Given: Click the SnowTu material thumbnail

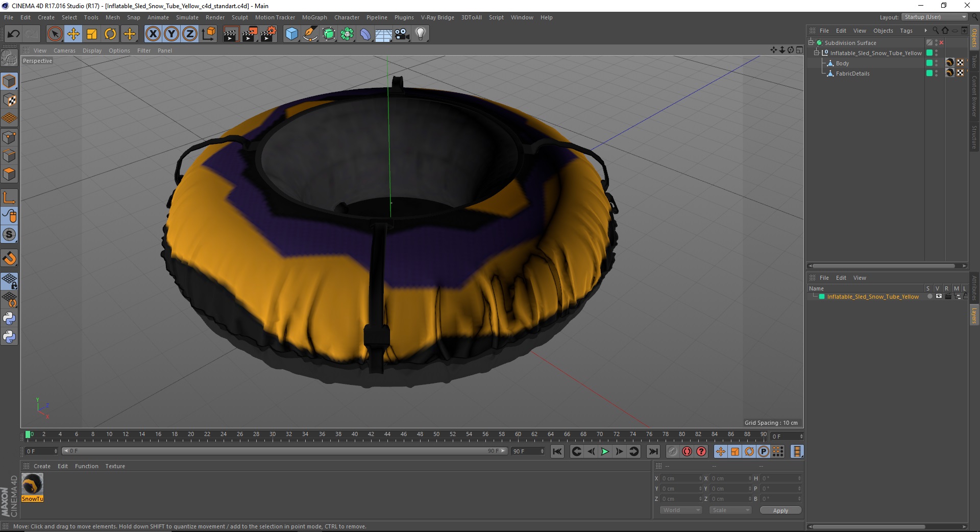Looking at the screenshot, I should click(x=32, y=484).
